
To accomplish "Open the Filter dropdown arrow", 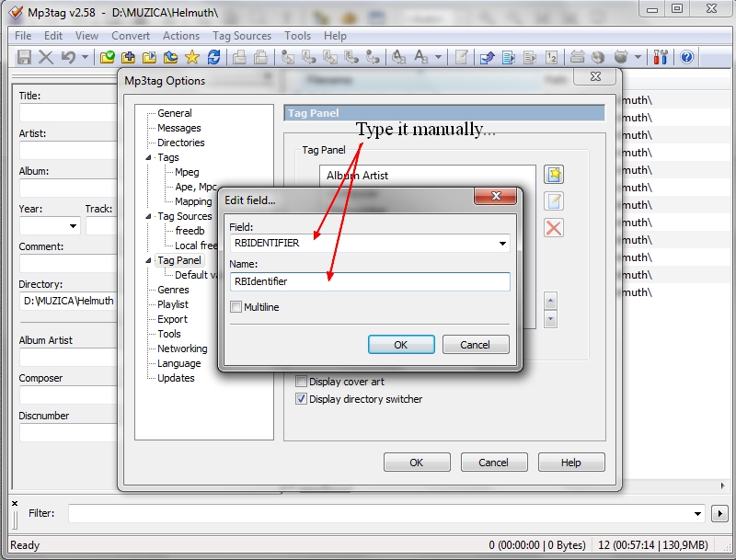I will pos(698,514).
